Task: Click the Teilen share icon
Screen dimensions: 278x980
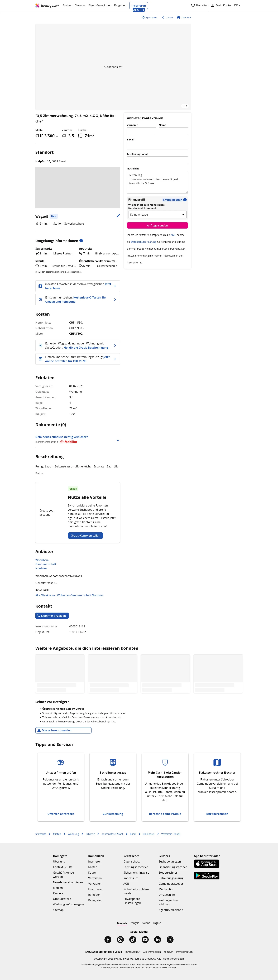Action: [163, 17]
